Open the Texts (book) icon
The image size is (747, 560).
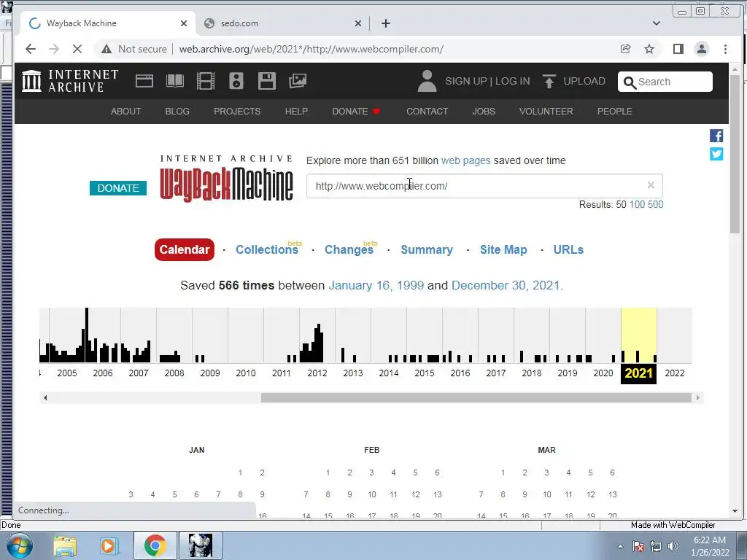175,81
